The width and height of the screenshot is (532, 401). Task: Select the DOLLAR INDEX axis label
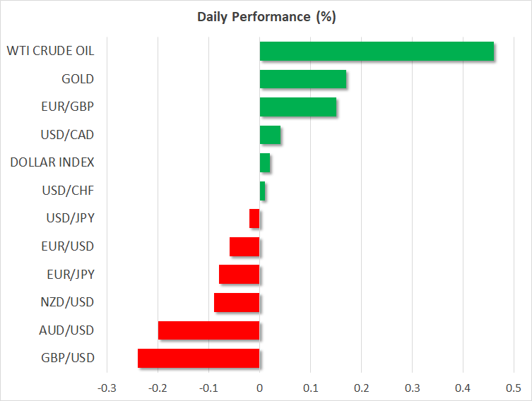[52, 162]
